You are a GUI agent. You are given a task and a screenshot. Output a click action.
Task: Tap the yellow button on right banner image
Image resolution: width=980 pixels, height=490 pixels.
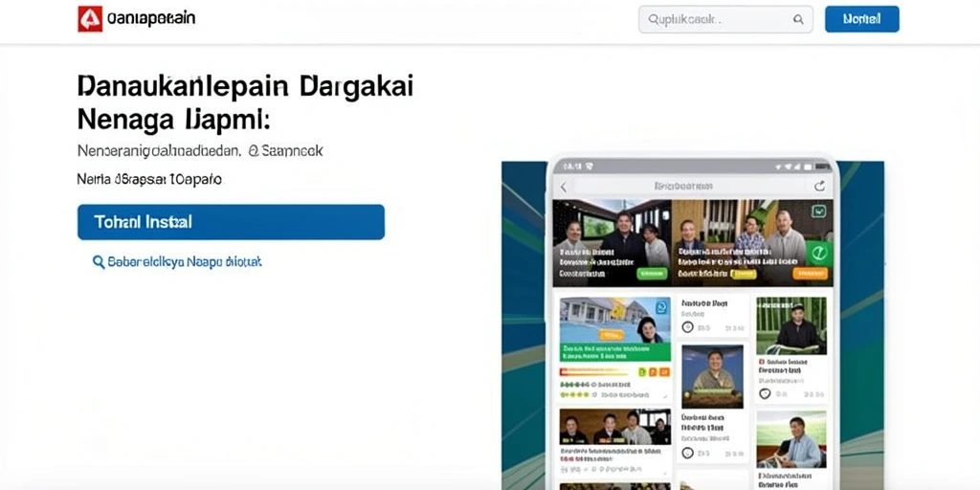743,274
